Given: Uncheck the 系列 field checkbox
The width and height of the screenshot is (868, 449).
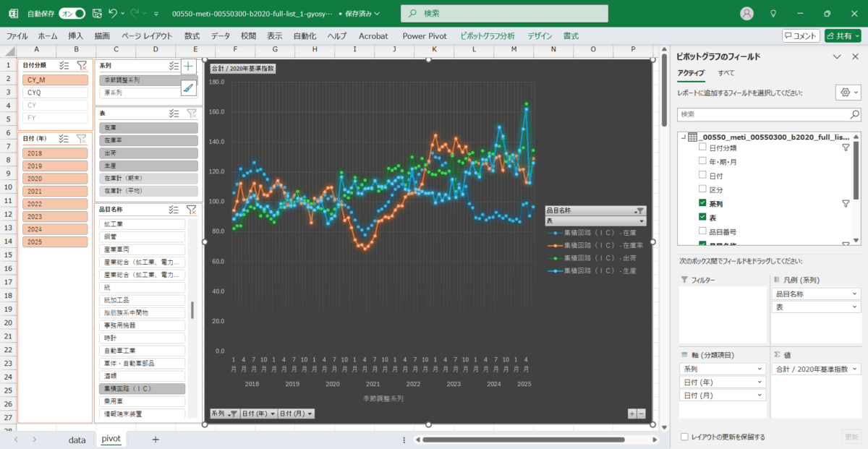Looking at the screenshot, I should [702, 204].
